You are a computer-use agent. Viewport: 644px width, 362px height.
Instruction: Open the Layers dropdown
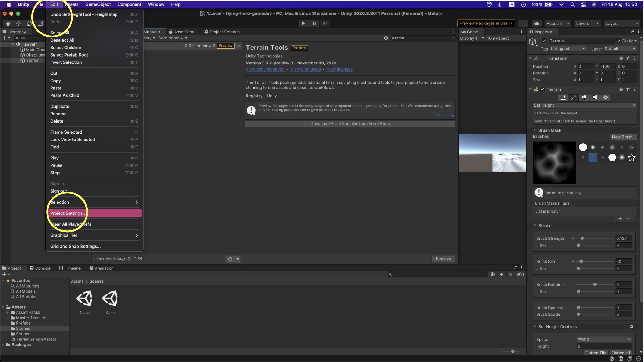(587, 23)
